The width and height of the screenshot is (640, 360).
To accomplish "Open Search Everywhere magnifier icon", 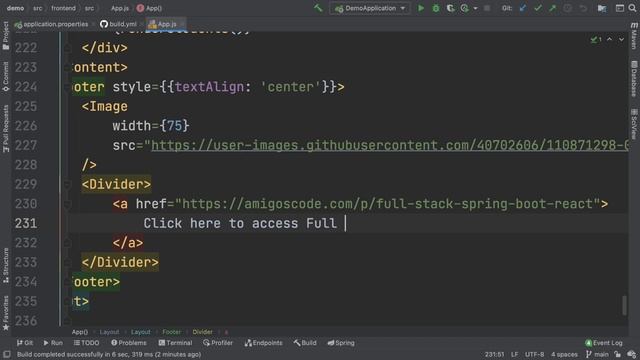I will pos(632,8).
